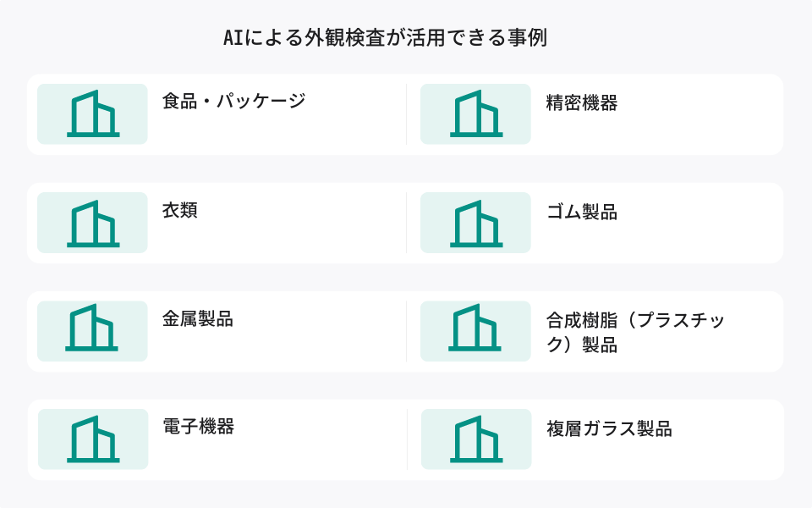Click the building icon beside 精密機器
Screen dimensions: 812x508
pyautogui.click(x=476, y=113)
